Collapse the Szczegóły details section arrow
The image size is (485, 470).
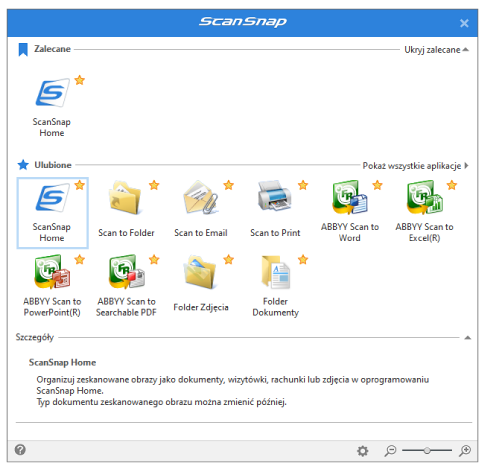pyautogui.click(x=468, y=338)
